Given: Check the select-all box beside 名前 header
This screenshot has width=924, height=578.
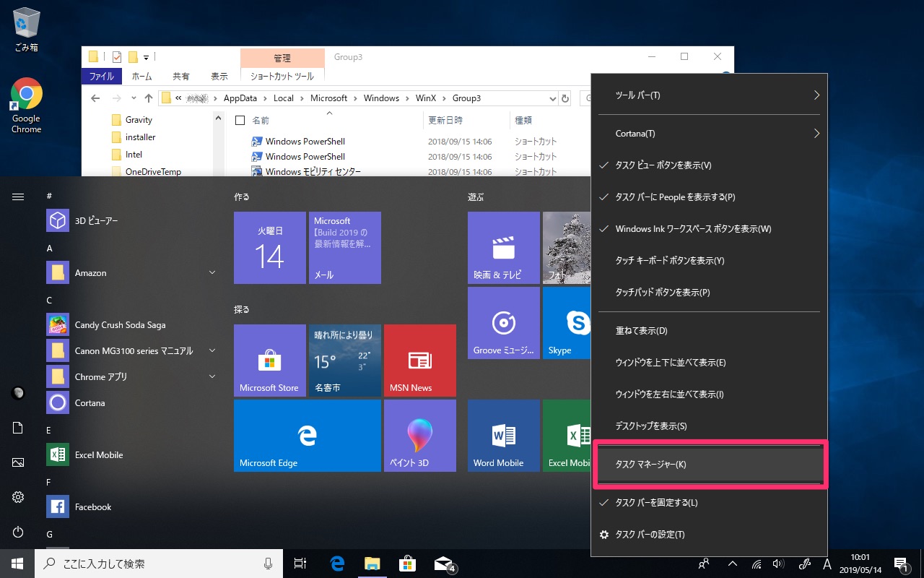Looking at the screenshot, I should point(240,121).
